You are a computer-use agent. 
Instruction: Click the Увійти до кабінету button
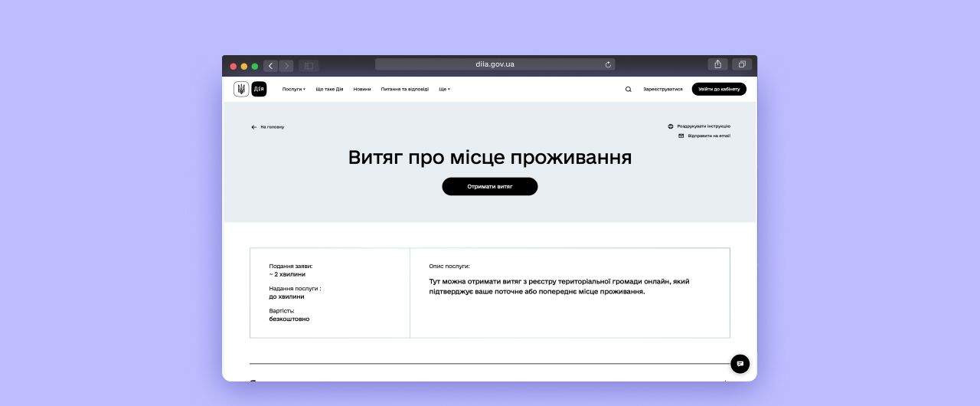[x=719, y=89]
